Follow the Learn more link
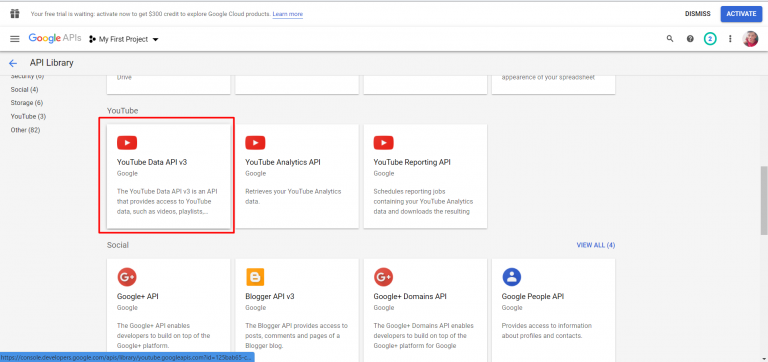 point(288,14)
